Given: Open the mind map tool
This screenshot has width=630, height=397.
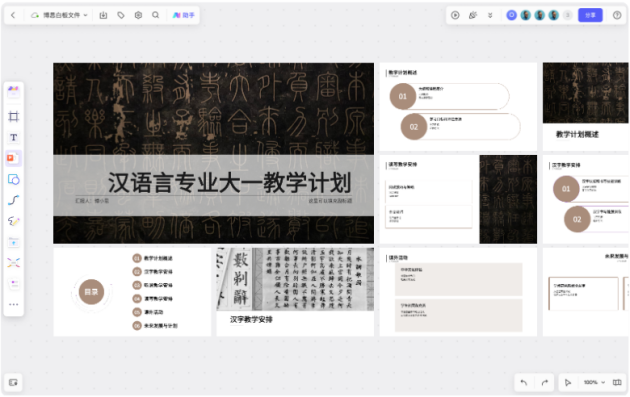Looking at the screenshot, I should click(14, 263).
